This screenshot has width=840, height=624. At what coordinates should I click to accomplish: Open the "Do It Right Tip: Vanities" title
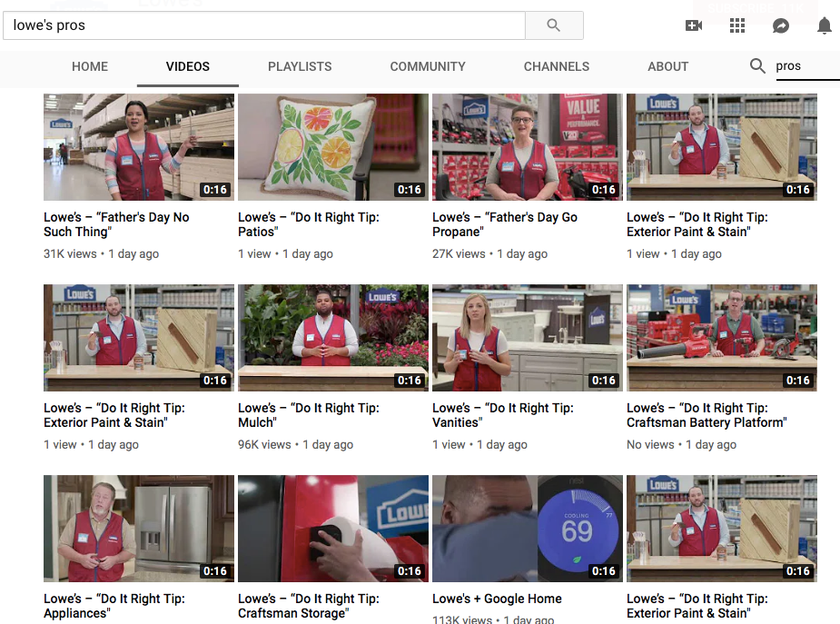coord(503,415)
